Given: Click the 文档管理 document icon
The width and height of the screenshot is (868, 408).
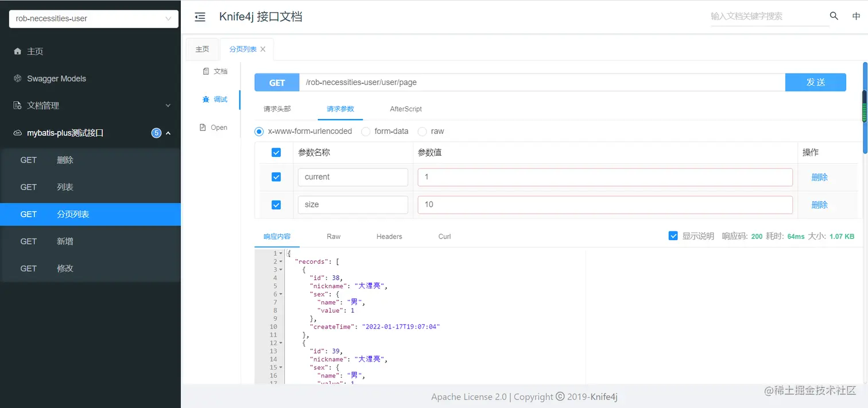Looking at the screenshot, I should pos(17,105).
